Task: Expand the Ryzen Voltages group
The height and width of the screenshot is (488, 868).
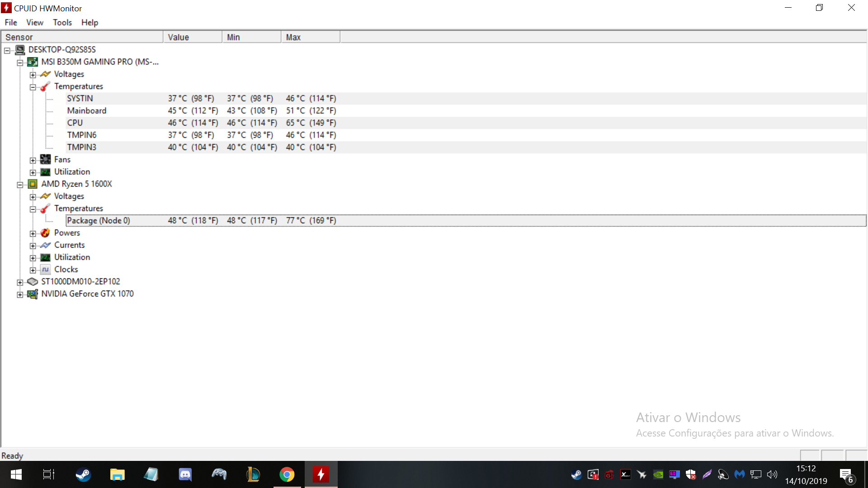Action: coord(33,197)
